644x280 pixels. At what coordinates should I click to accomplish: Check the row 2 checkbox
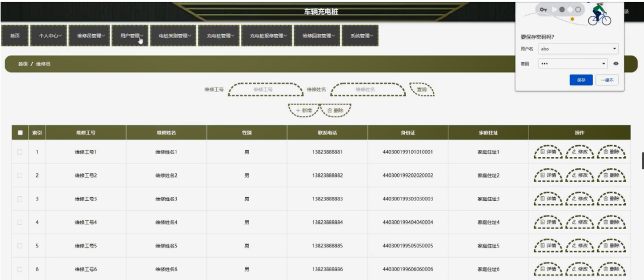pyautogui.click(x=20, y=175)
